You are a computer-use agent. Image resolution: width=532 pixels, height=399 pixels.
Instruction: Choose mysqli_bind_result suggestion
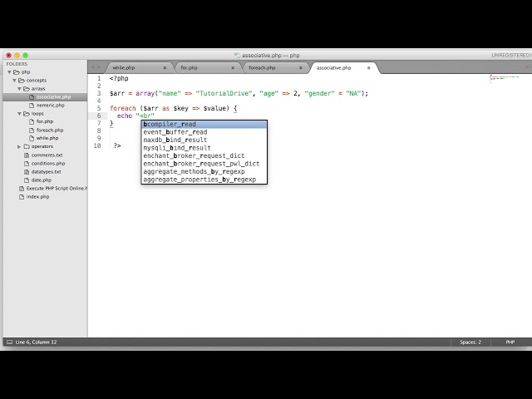click(204, 148)
